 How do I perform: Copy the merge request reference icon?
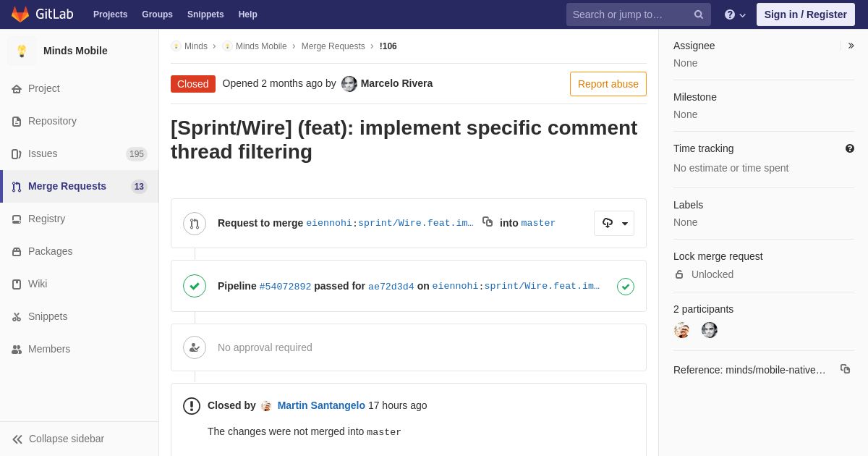pos(845,369)
